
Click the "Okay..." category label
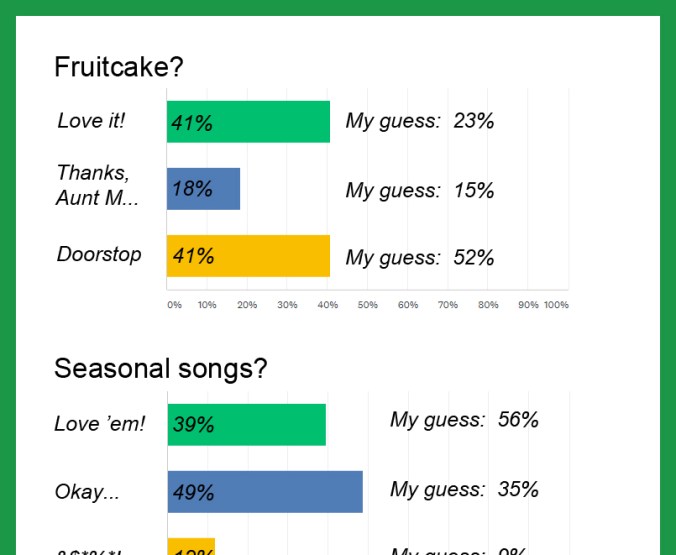coord(86,492)
